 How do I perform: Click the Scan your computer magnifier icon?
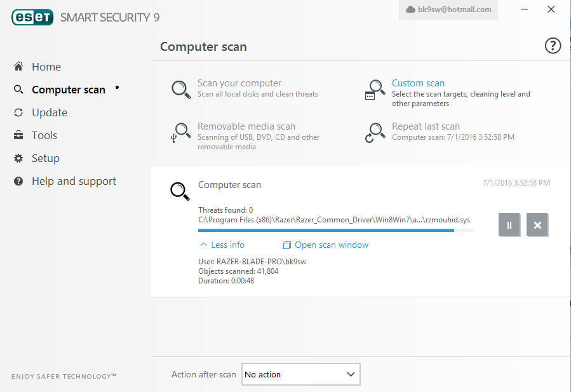pyautogui.click(x=182, y=89)
